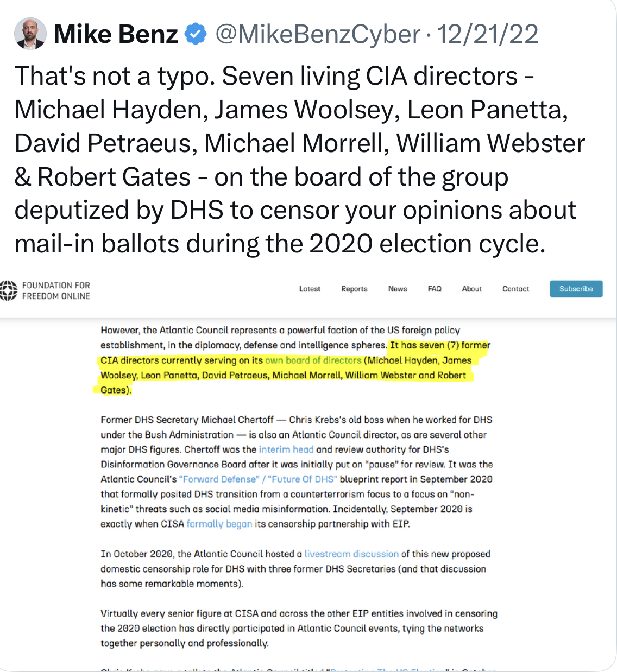Click the 12/21/22 tweet date
Image resolution: width=617 pixels, height=672 pixels.
tap(487, 34)
